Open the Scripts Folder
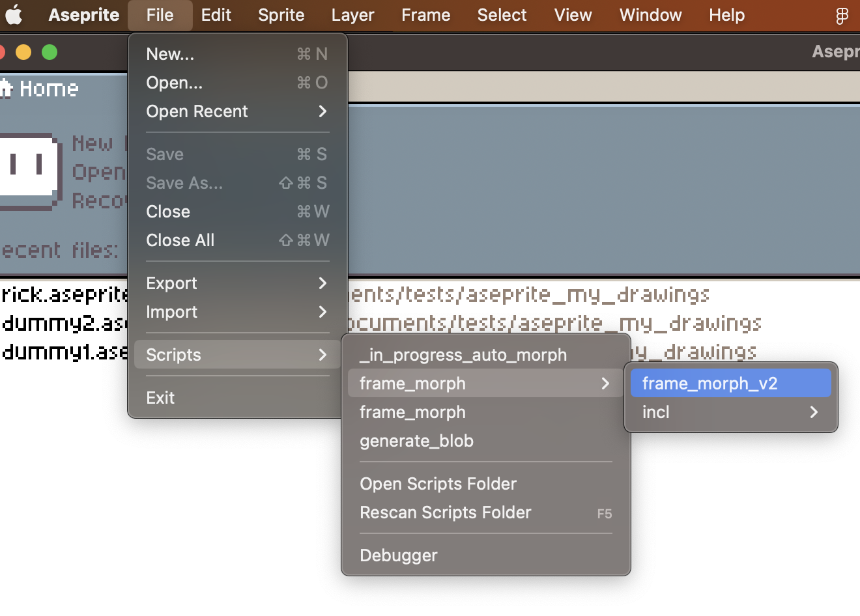 coord(438,483)
